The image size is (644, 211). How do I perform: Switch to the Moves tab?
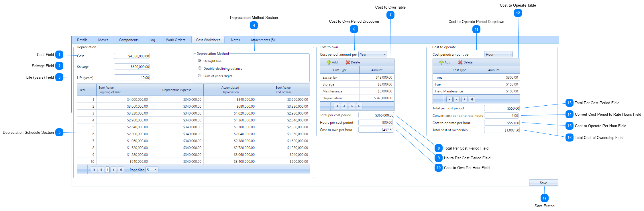[103, 40]
